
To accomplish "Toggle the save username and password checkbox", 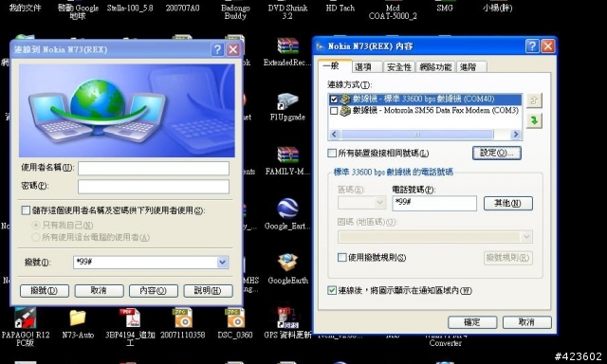I will (x=26, y=210).
